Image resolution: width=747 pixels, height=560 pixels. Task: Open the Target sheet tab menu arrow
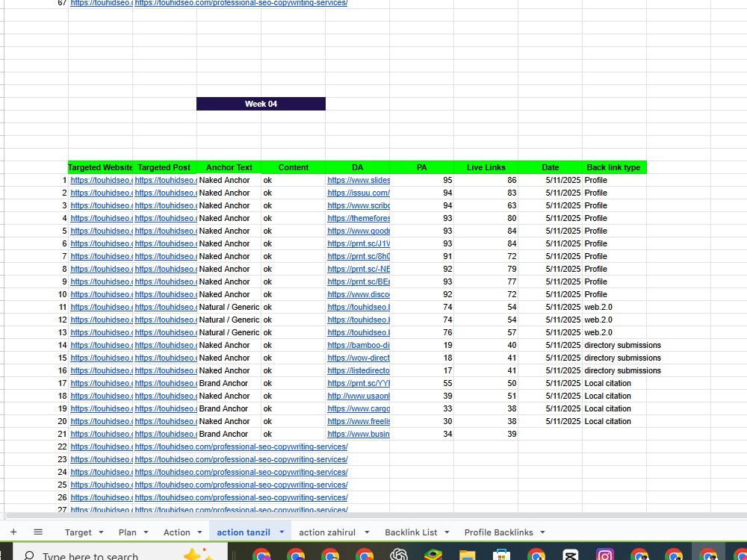pos(101,532)
